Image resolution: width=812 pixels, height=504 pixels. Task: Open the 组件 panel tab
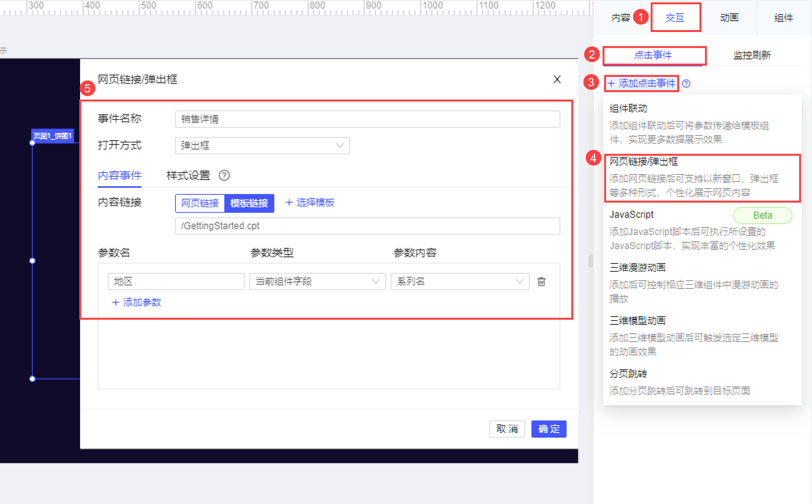pos(783,18)
